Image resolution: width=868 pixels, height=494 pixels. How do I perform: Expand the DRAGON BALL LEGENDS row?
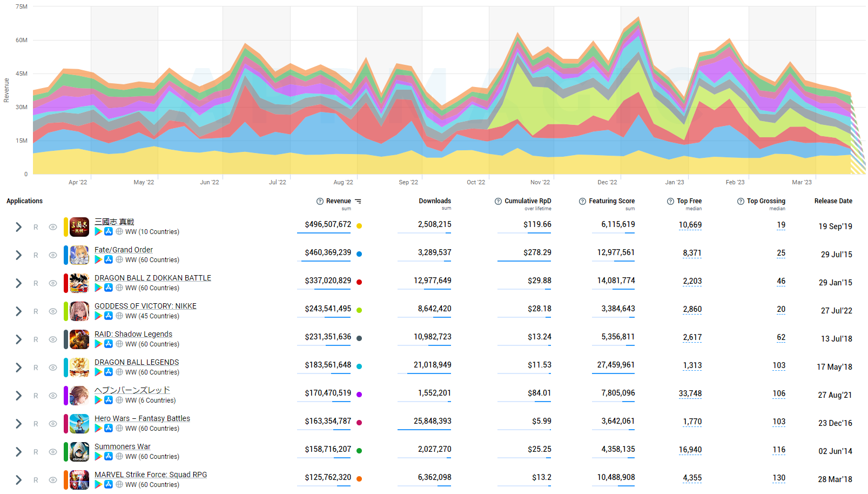coord(18,368)
